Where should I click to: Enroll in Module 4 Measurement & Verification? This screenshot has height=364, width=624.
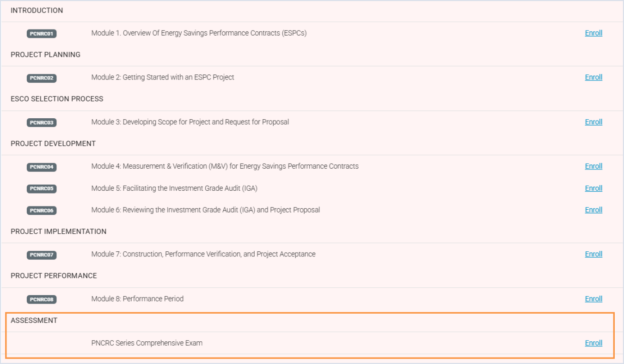(593, 166)
